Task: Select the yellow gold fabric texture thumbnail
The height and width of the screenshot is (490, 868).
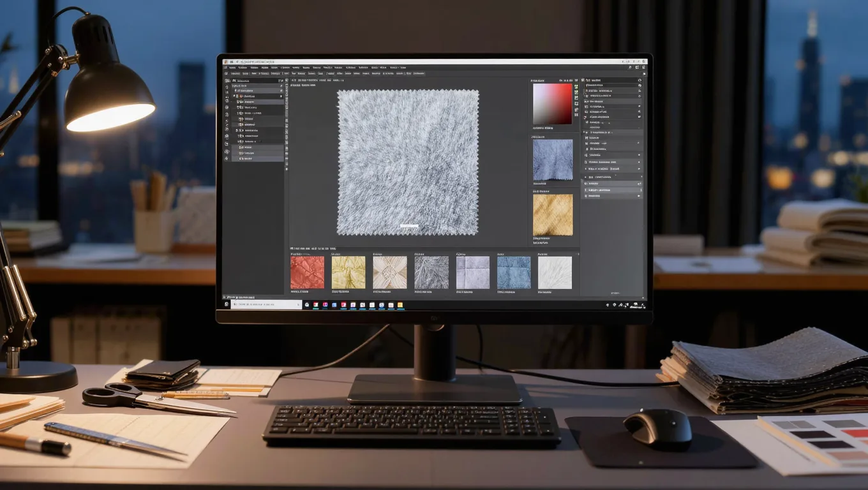Action: (348, 272)
